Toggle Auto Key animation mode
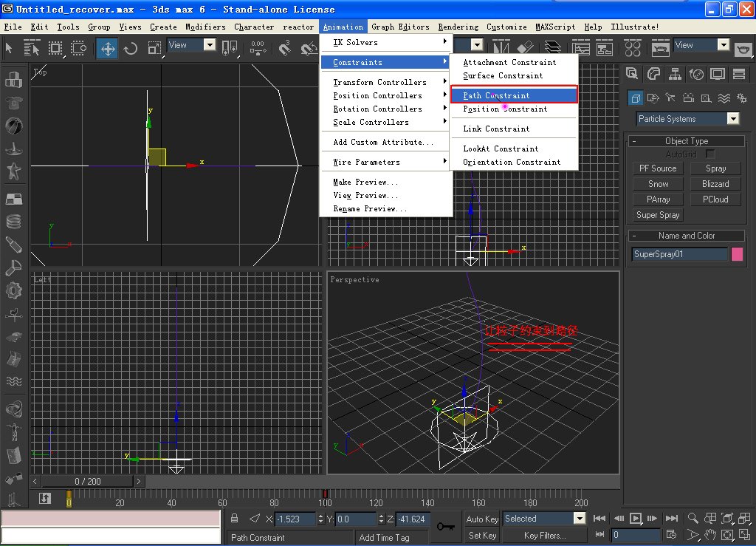 click(x=482, y=519)
